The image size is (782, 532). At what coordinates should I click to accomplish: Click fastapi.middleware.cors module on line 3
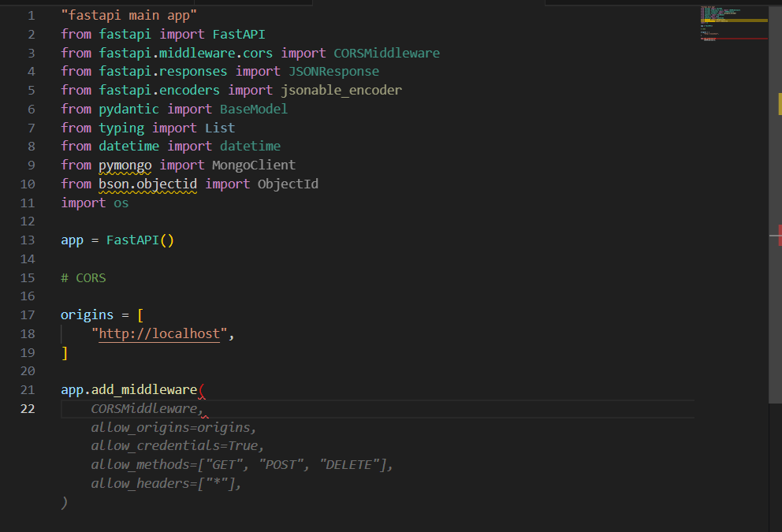pos(185,53)
